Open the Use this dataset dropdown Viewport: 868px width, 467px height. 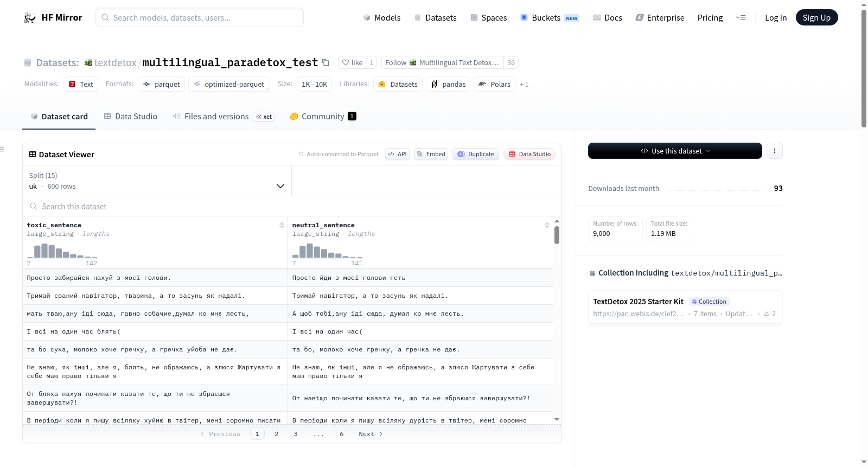point(675,151)
